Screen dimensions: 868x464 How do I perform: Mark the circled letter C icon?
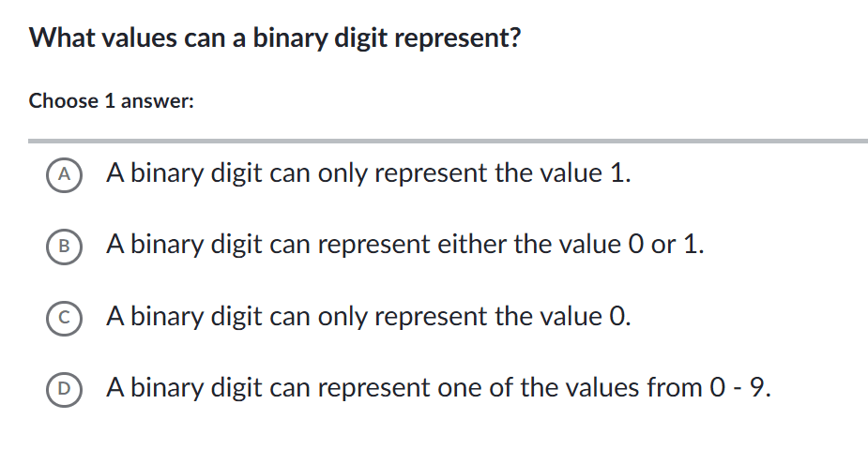tap(64, 316)
